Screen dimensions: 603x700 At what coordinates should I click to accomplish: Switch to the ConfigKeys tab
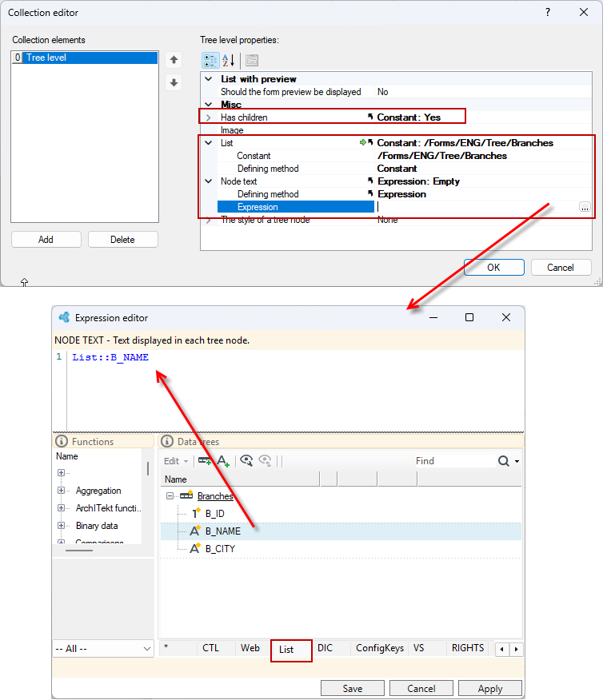380,648
